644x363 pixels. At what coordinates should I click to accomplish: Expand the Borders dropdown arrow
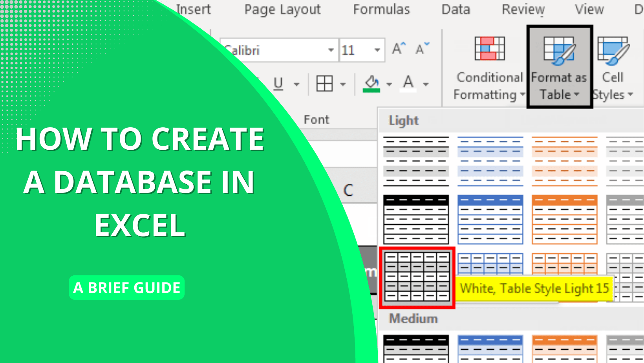point(343,84)
